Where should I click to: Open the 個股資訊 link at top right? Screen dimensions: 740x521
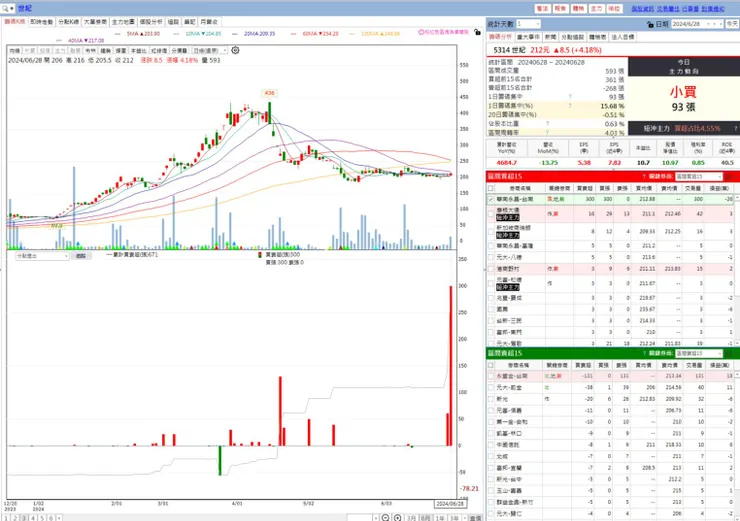click(x=643, y=9)
